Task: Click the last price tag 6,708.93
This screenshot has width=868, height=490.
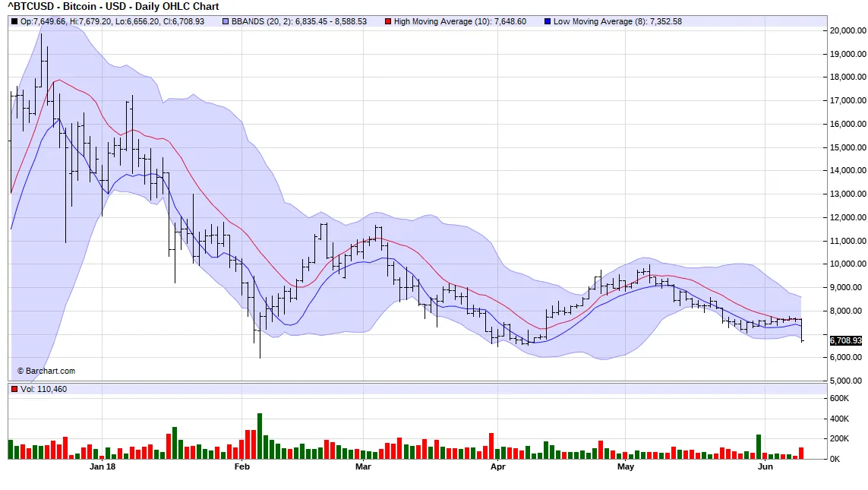Action: [x=845, y=340]
